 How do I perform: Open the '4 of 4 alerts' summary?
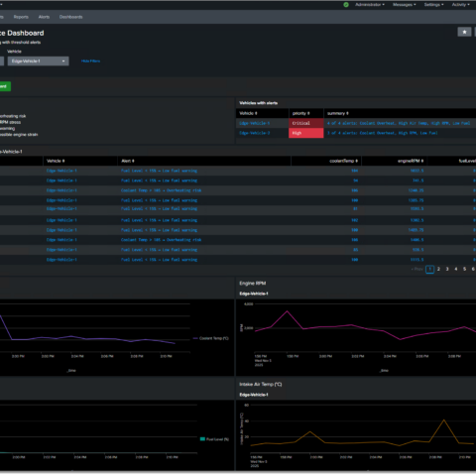click(x=399, y=123)
